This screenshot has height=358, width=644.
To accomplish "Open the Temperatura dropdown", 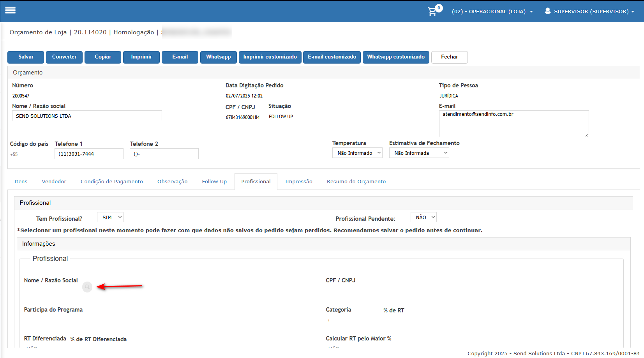I will pos(357,153).
